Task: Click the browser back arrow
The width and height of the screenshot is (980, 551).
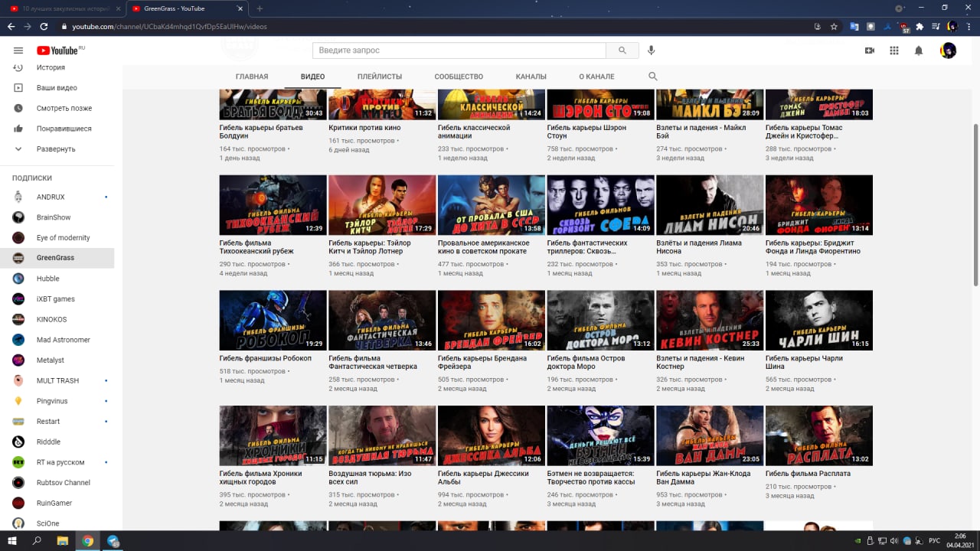Action: (11, 26)
